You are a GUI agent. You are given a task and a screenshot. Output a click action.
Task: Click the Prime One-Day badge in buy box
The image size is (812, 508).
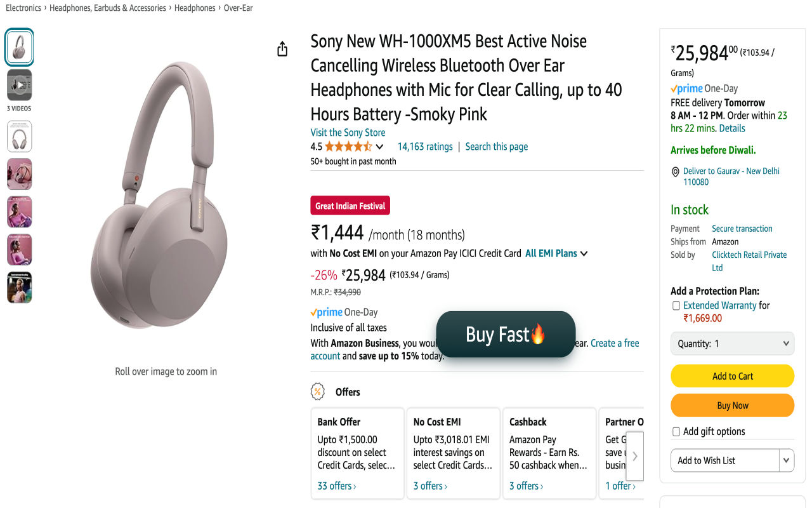point(687,88)
